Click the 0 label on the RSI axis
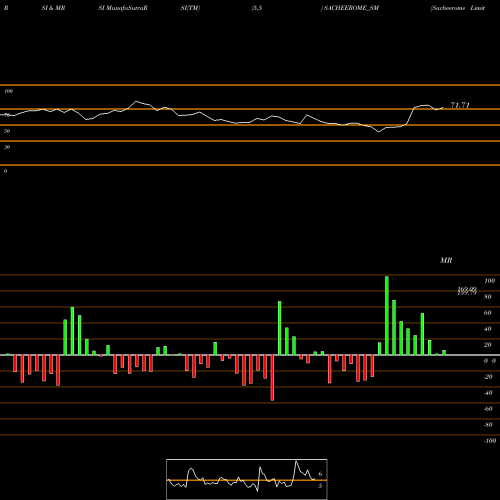The width and height of the screenshot is (500, 500). click(x=5, y=171)
